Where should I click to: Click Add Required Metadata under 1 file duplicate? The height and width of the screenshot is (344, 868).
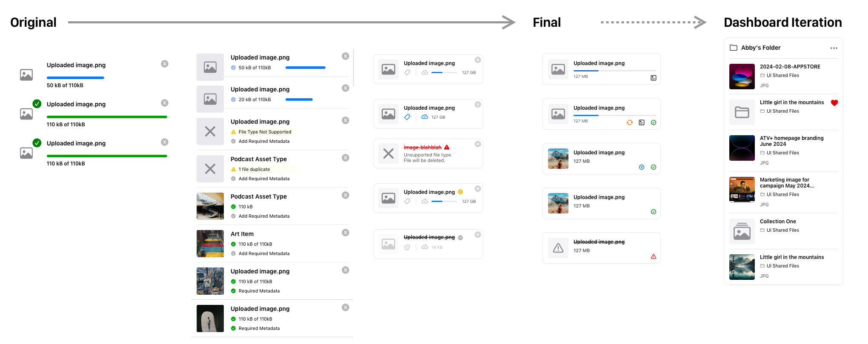click(x=264, y=179)
